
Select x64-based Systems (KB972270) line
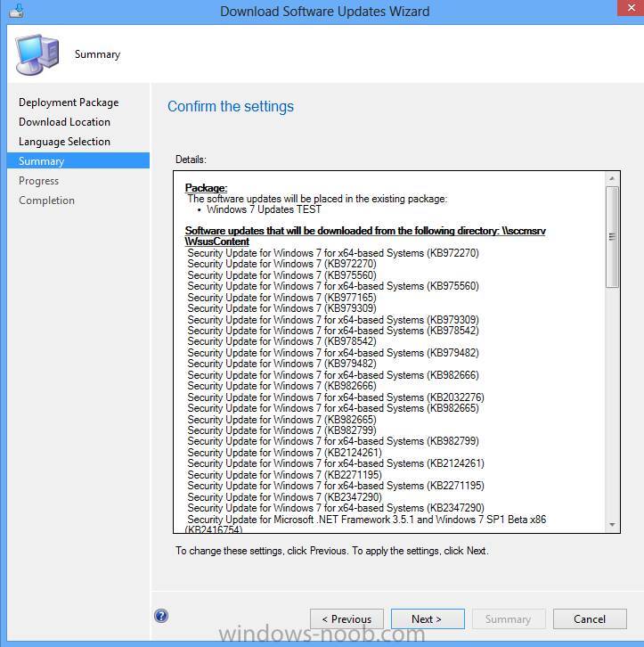333,253
